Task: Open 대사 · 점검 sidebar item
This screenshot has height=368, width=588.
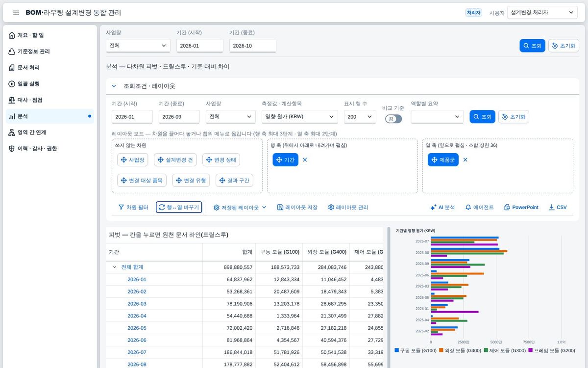Action: [50, 100]
